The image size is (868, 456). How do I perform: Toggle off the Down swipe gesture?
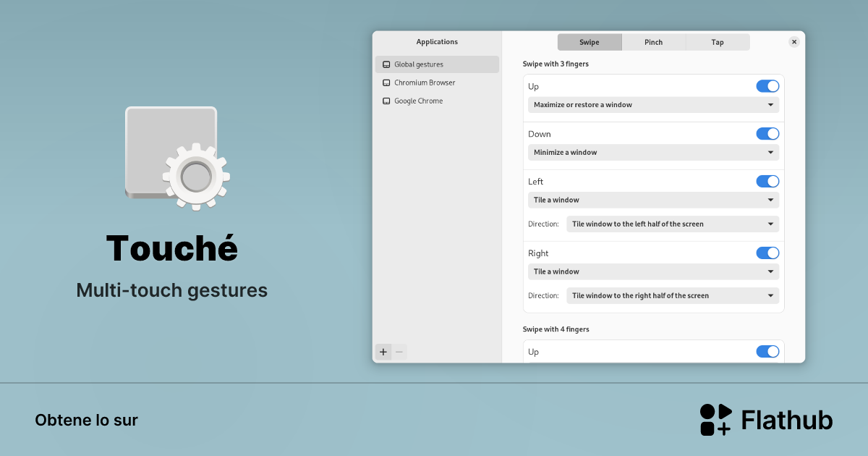pyautogui.click(x=767, y=133)
